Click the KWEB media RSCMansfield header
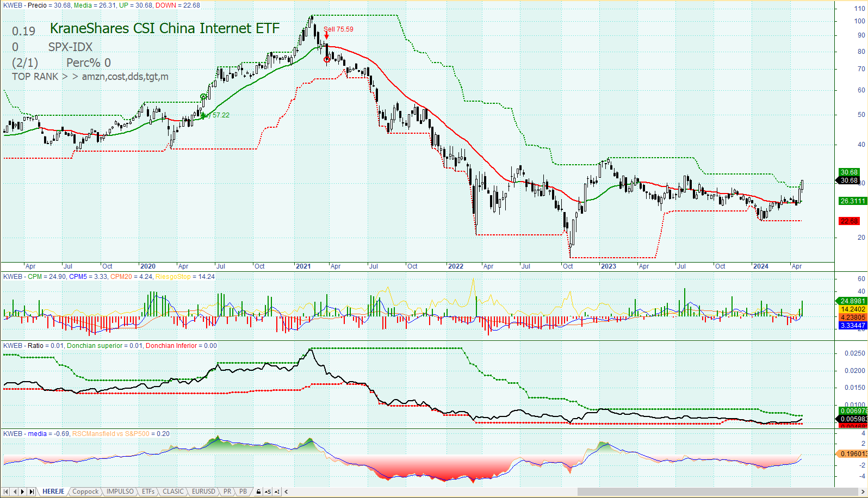Viewport: 868px width, 498px height. (86, 434)
